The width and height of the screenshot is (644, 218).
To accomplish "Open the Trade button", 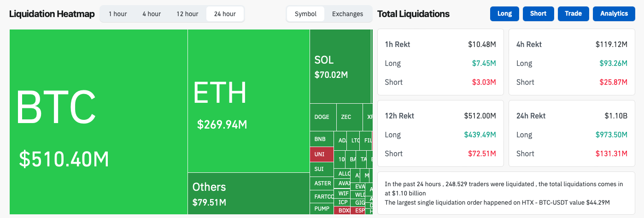I will pyautogui.click(x=573, y=14).
